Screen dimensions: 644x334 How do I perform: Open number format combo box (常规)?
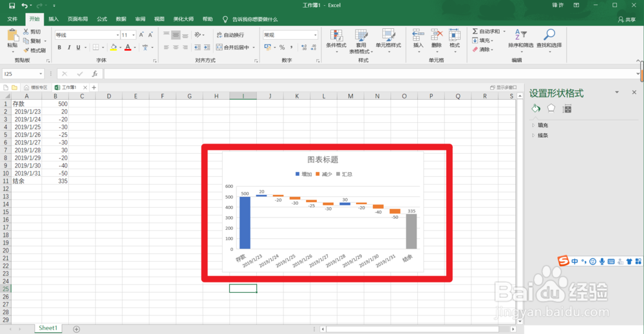click(x=290, y=35)
